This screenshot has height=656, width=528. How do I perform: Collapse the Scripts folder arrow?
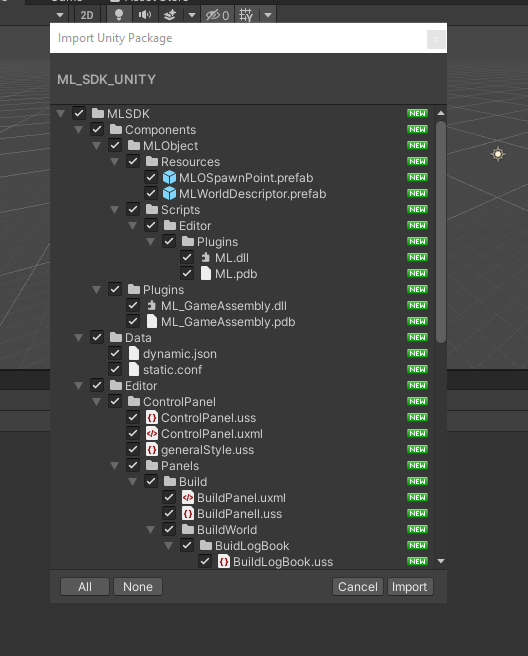click(114, 210)
